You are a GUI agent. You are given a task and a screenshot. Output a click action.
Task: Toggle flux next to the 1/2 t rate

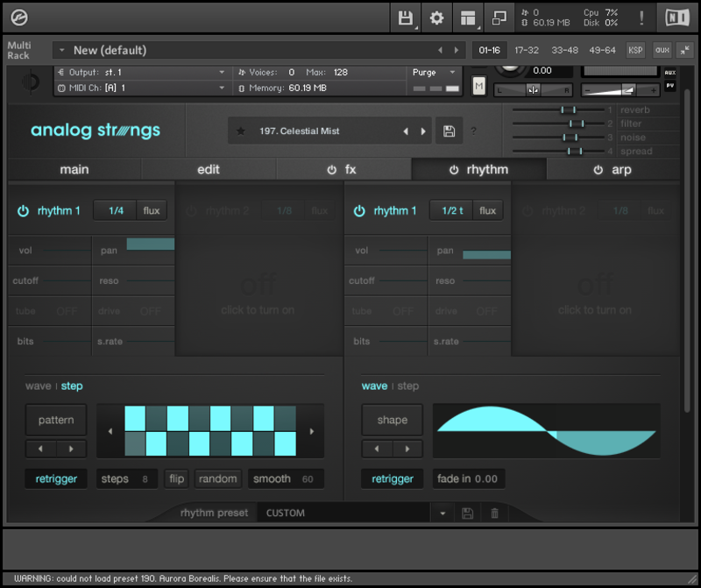click(x=488, y=210)
